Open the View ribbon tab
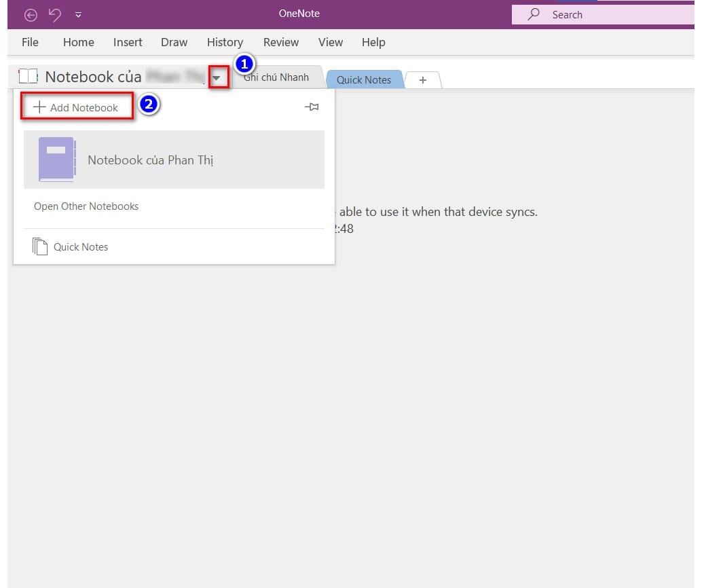Screen dimensions: 704x588 (x=331, y=42)
